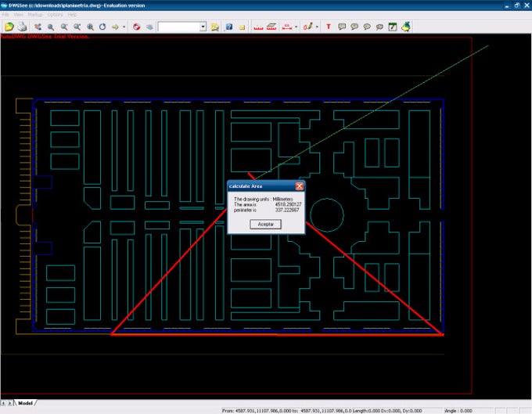This screenshot has height=414, width=532.
Task: Expand the yellow arrow dropdown
Action: click(124, 27)
